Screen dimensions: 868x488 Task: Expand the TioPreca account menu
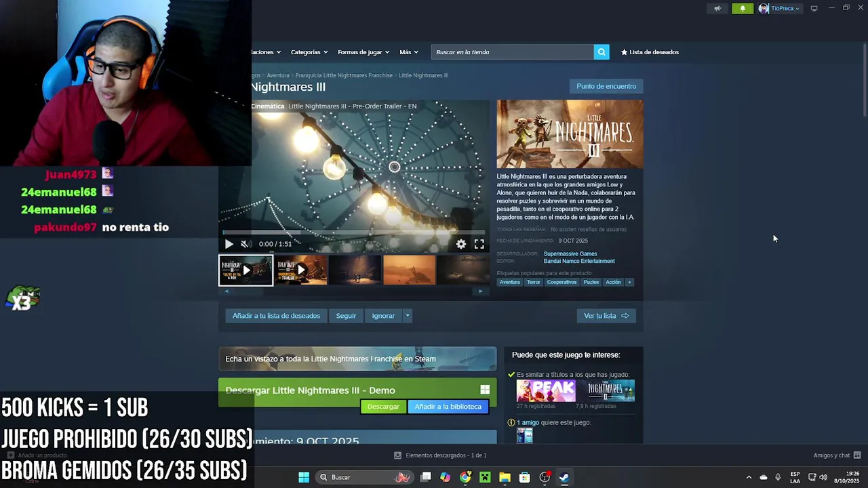coord(787,9)
